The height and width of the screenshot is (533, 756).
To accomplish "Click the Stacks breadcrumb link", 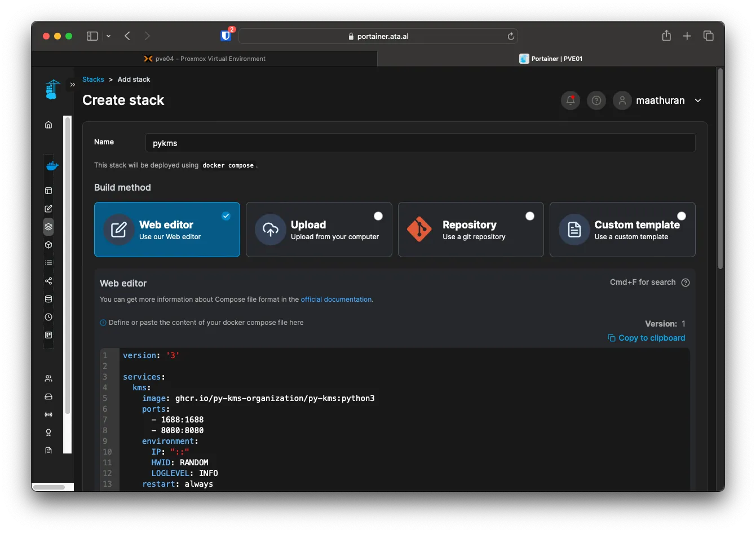I will (93, 80).
